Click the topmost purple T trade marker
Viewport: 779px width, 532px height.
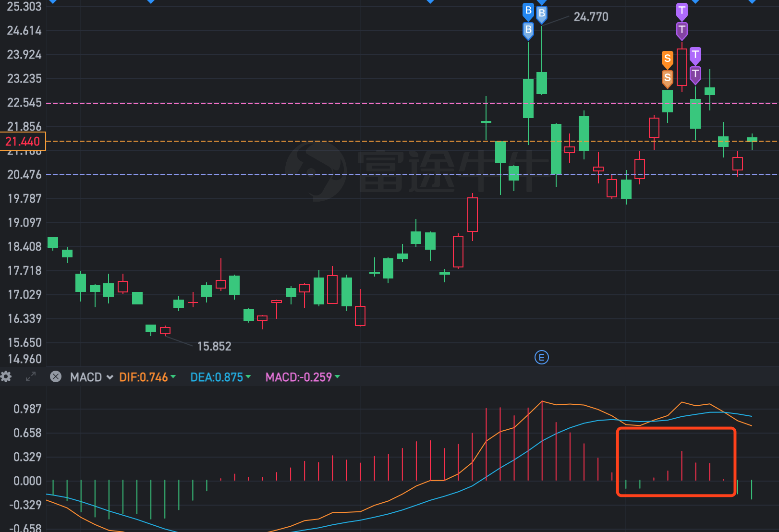coord(682,11)
